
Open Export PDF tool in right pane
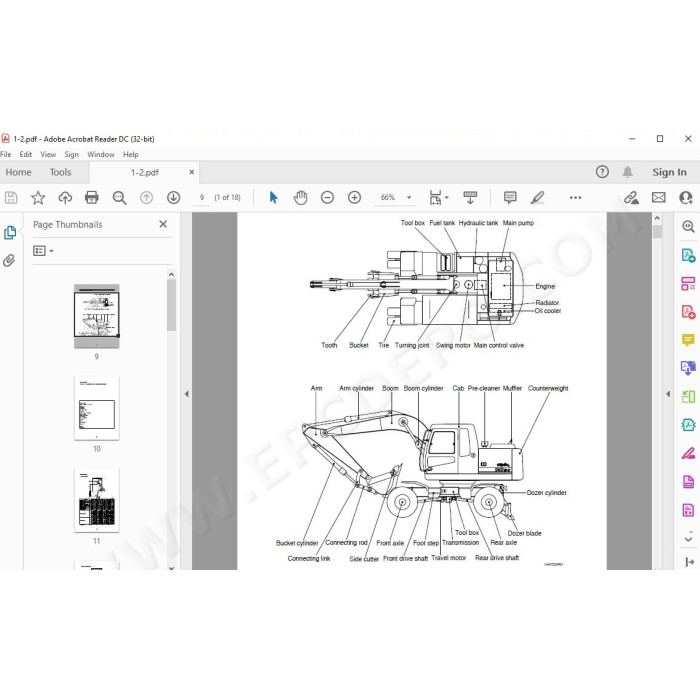tap(688, 256)
